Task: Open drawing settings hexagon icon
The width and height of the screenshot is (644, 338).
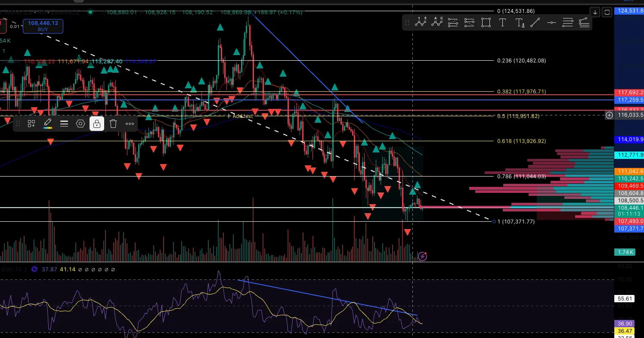Action: click(x=80, y=124)
